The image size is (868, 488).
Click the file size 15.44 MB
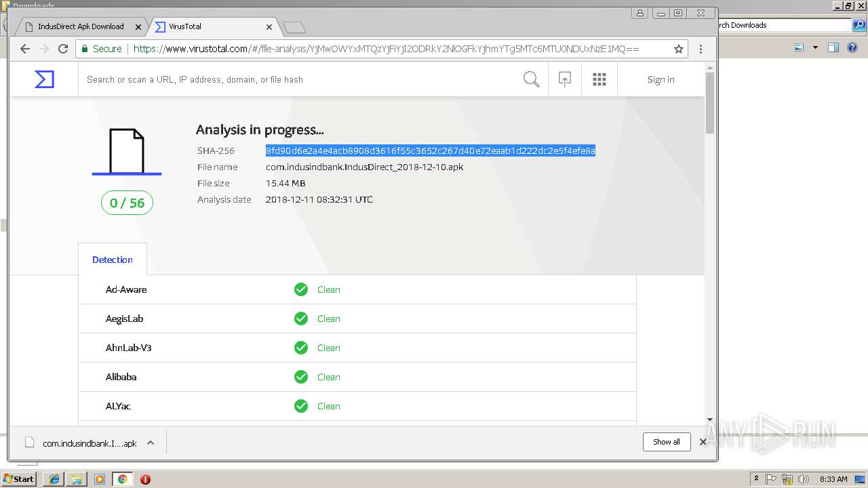coord(285,183)
